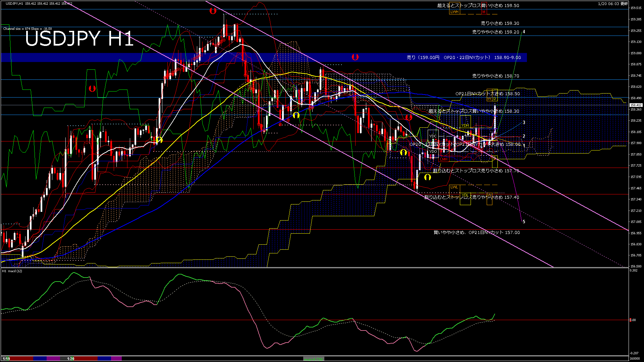Click the 158.412 current price tag

pyautogui.click(x=636, y=105)
